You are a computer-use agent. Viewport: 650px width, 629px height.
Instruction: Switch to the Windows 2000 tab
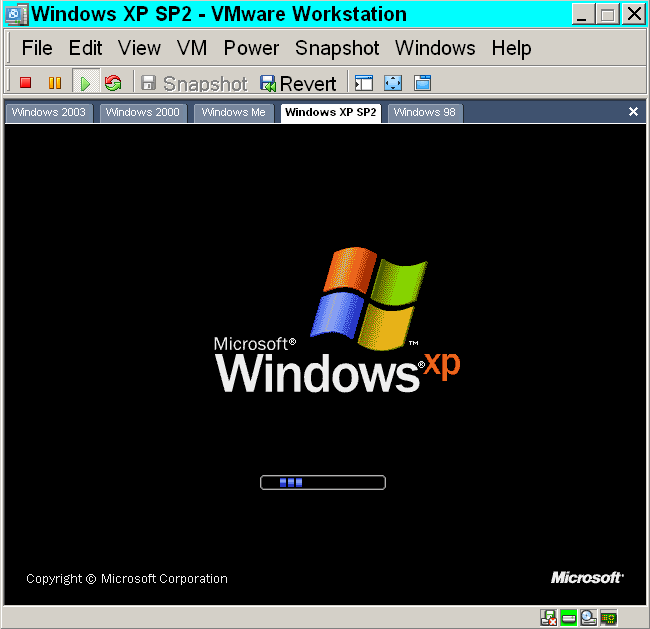click(x=143, y=113)
